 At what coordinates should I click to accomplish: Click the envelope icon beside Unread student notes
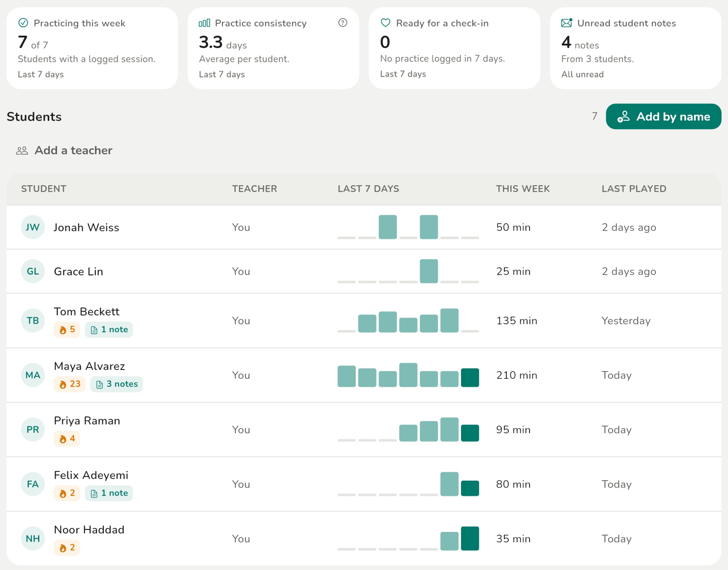coord(567,23)
